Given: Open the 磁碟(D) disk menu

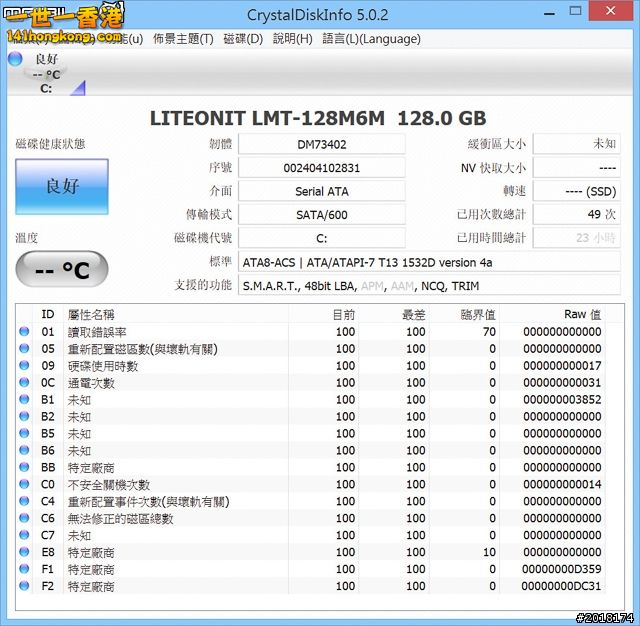Looking at the screenshot, I should point(243,39).
